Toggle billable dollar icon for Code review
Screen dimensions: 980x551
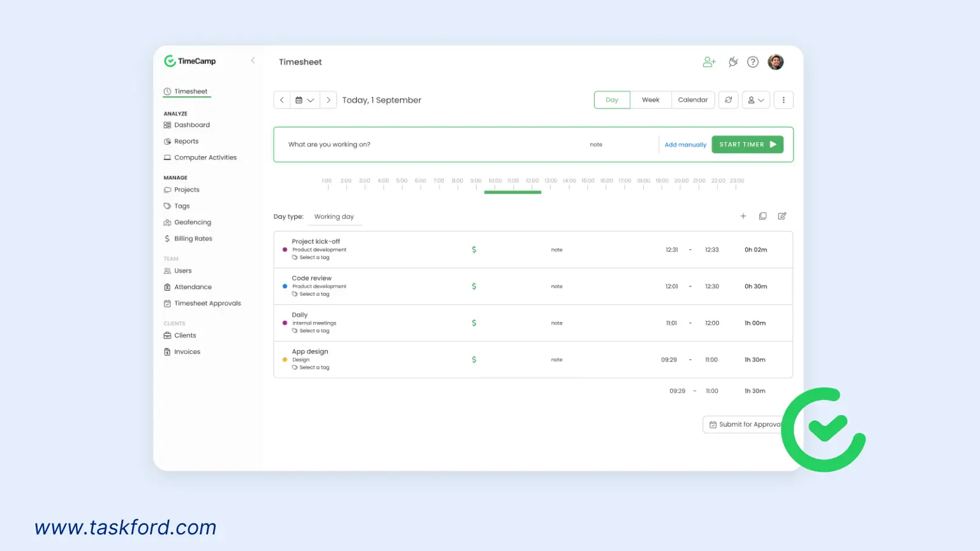click(x=474, y=286)
